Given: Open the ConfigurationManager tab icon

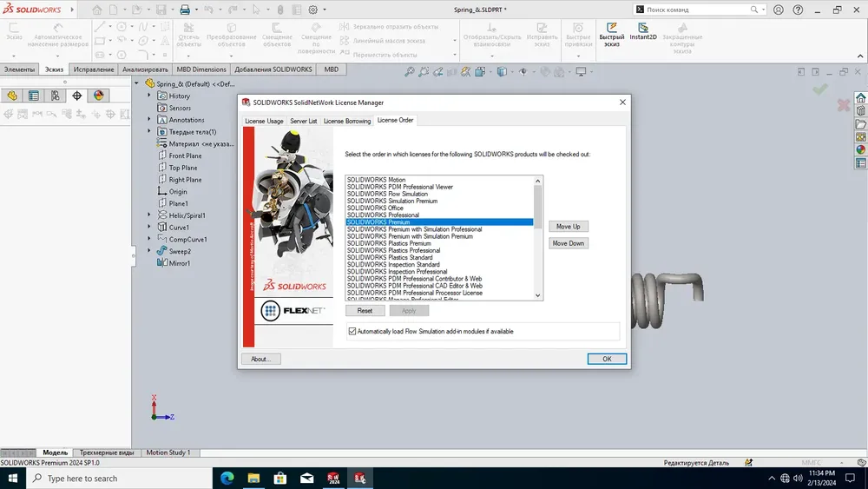Looking at the screenshot, I should pos(56,96).
